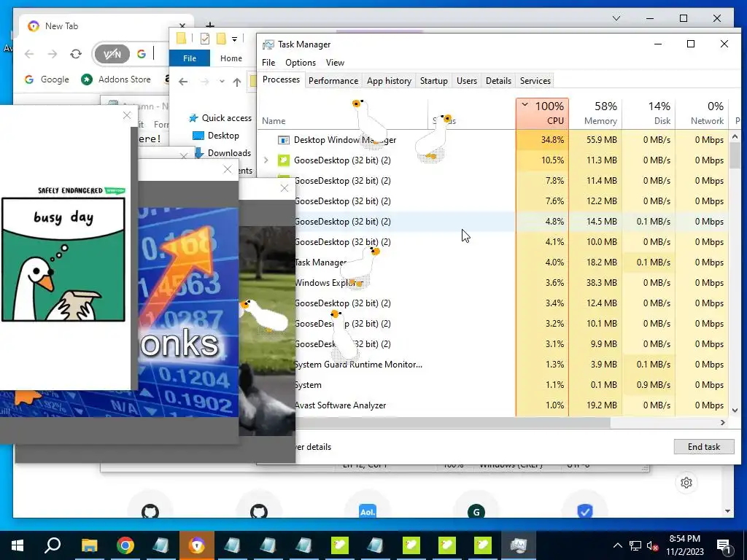Select Desktop Window Manager process row
Viewport: 747px width, 560px height.
[493, 140]
